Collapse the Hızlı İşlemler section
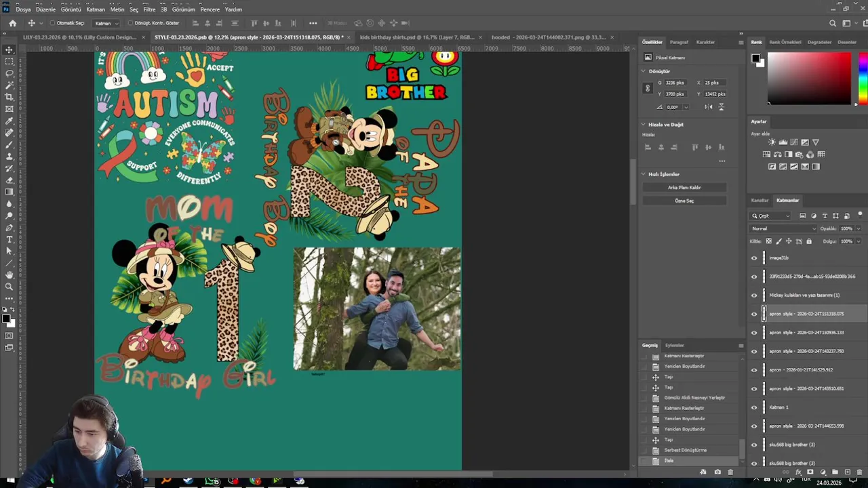The image size is (868, 488). [x=644, y=174]
